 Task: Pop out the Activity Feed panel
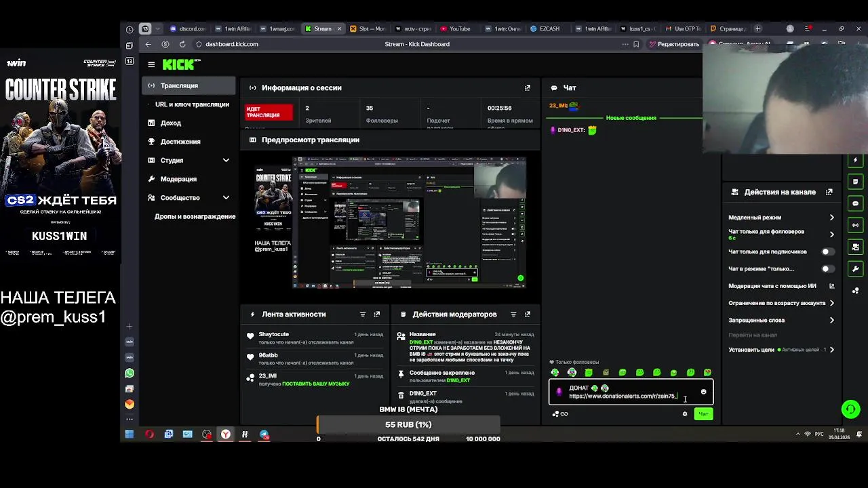377,314
